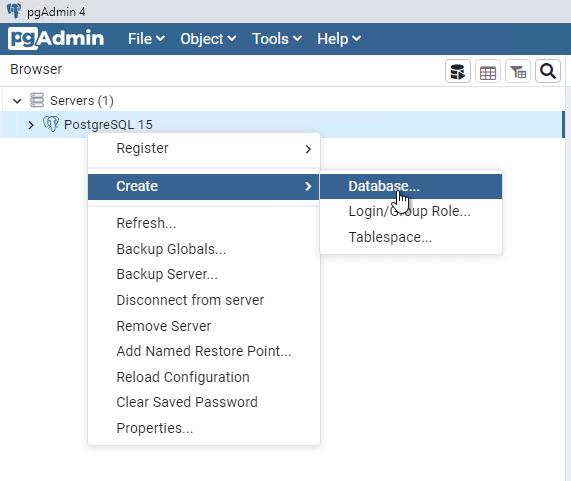Select Backup Server... menu entry
The width and height of the screenshot is (571, 481).
coord(204,274)
